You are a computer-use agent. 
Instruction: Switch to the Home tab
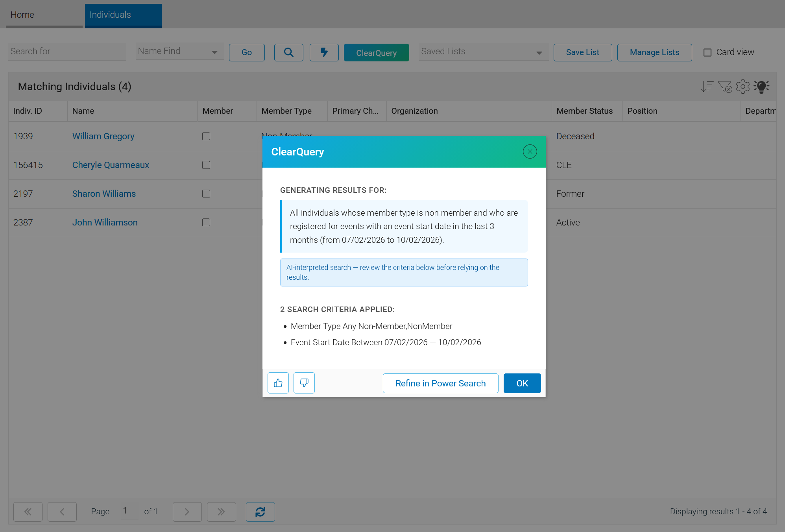pos(44,15)
